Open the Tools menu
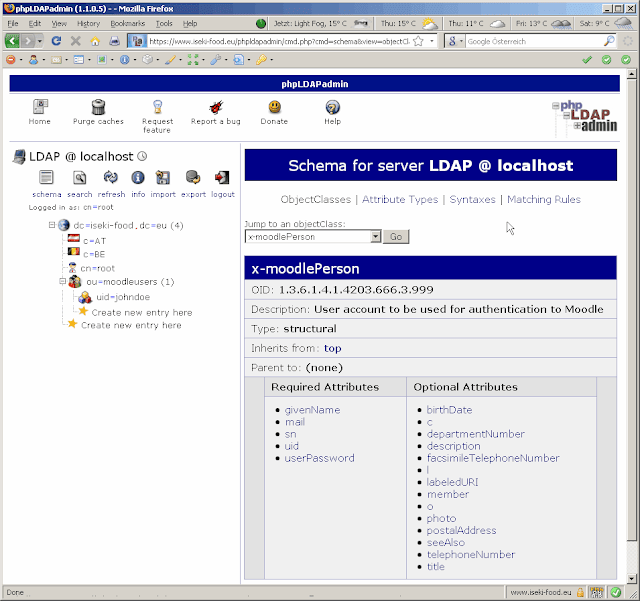 164,24
